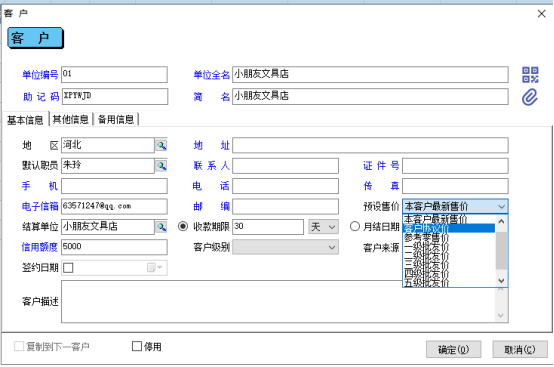Click the 收款期限 field showing 30
Image resolution: width=554 pixels, height=367 pixels.
click(268, 227)
